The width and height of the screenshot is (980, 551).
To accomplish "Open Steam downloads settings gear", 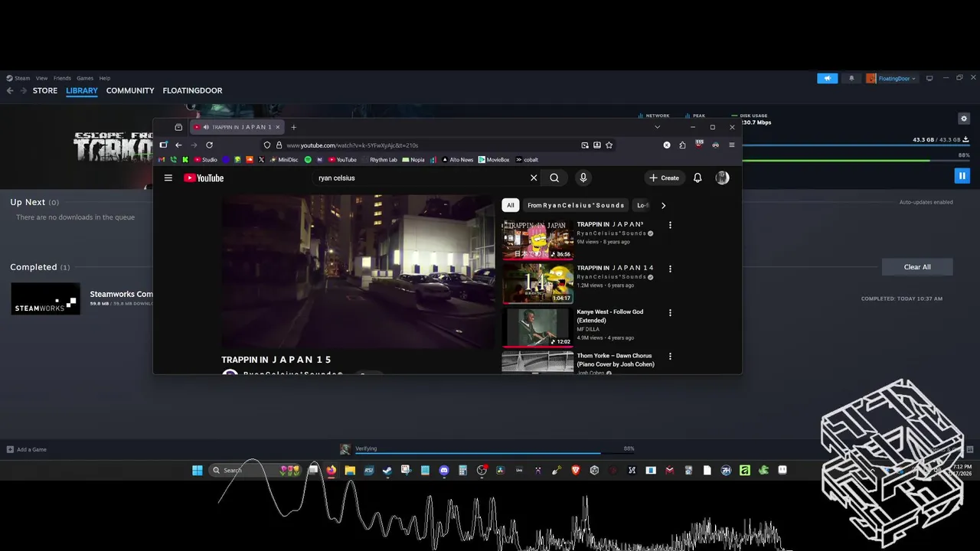I will [x=964, y=119].
